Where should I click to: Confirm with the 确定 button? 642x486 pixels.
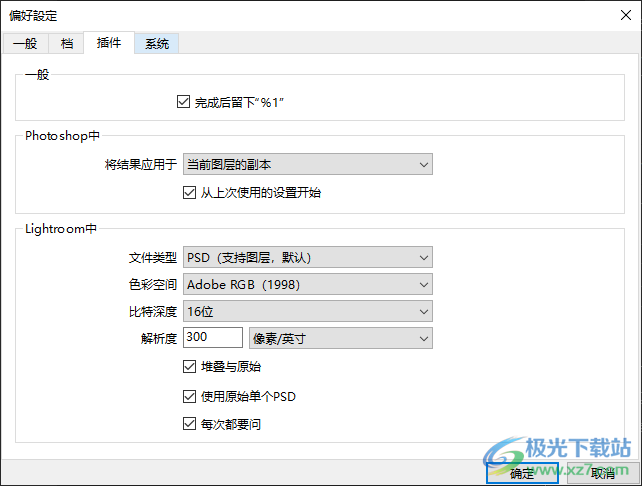point(522,473)
